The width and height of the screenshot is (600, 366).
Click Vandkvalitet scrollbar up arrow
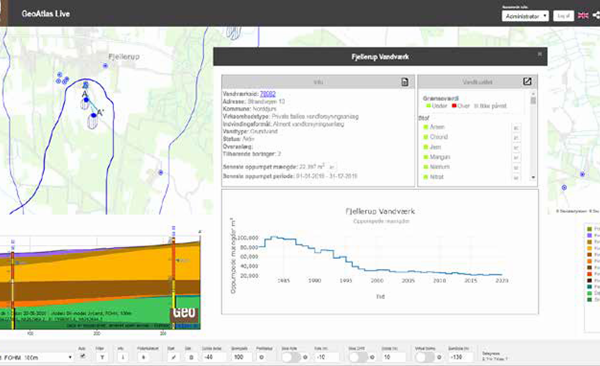533,93
